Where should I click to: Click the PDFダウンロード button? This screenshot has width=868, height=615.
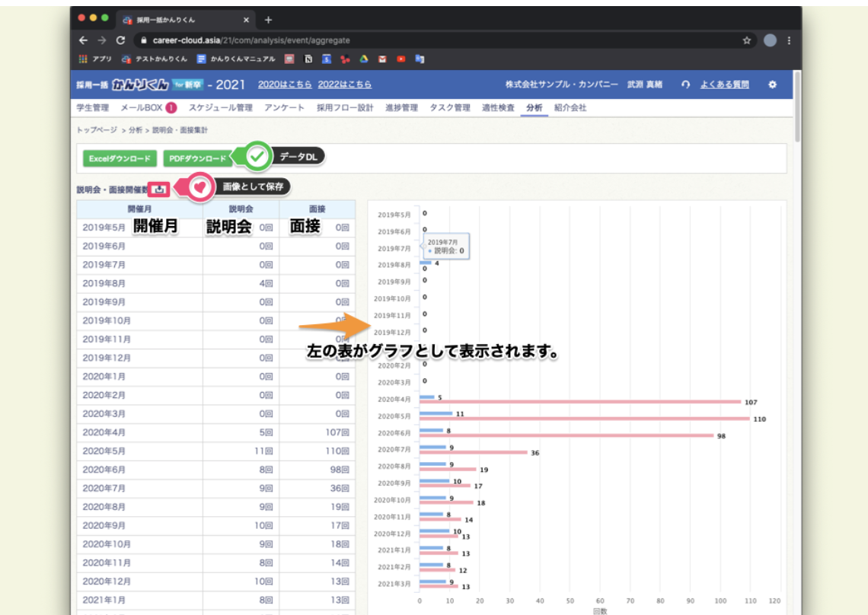pos(196,158)
